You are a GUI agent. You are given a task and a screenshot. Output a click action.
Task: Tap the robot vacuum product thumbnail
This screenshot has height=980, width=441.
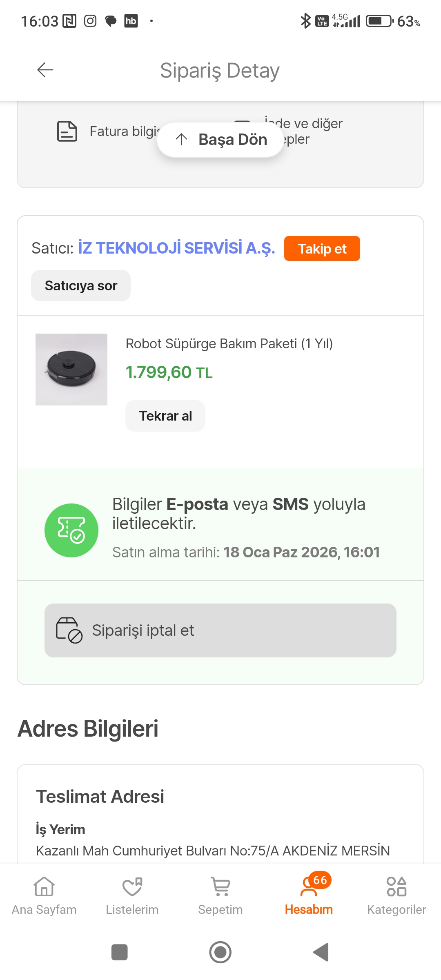(71, 370)
